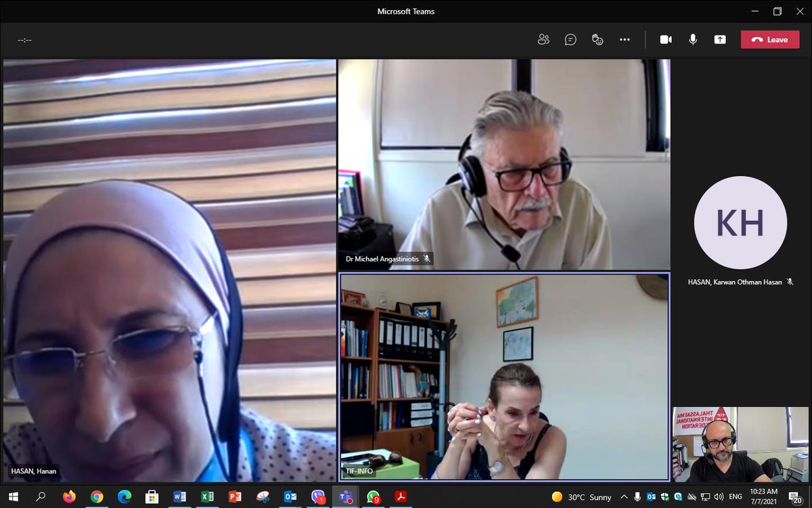The image size is (812, 508).
Task: Switch to Microsoft Word in taskbar
Action: point(180,496)
